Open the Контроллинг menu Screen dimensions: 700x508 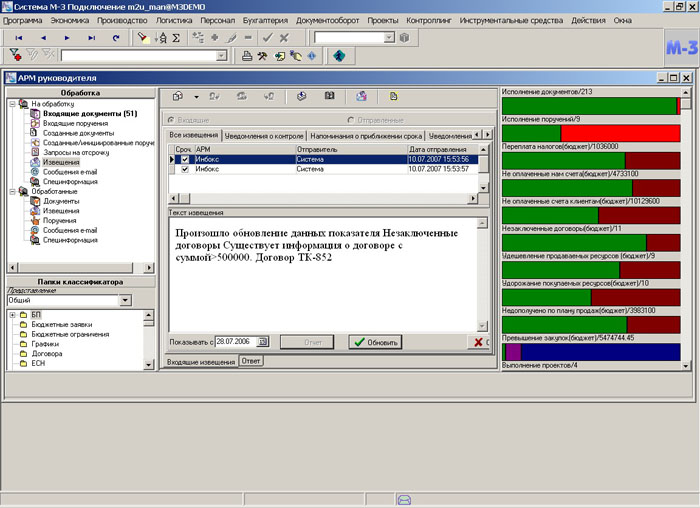point(429,21)
